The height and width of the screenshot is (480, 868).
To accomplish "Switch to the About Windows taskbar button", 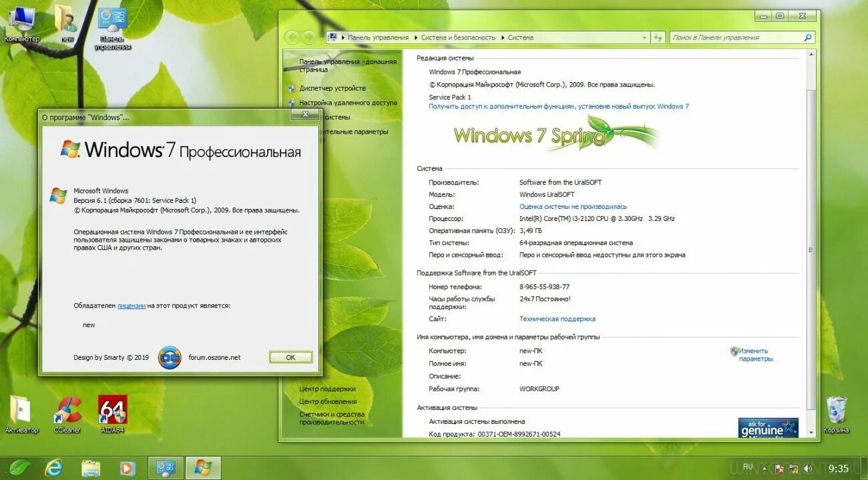I will click(203, 467).
